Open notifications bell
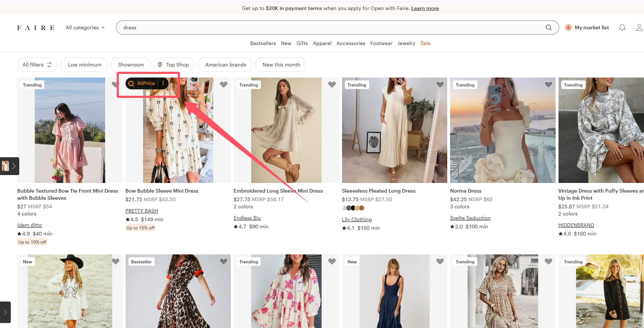The width and height of the screenshot is (644, 328). click(622, 28)
